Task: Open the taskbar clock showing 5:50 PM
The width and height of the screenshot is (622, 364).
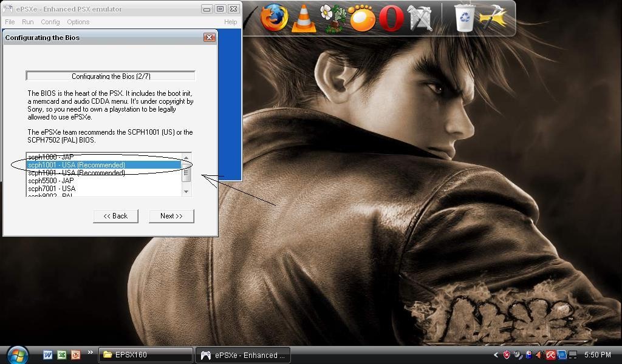Action: click(598, 355)
